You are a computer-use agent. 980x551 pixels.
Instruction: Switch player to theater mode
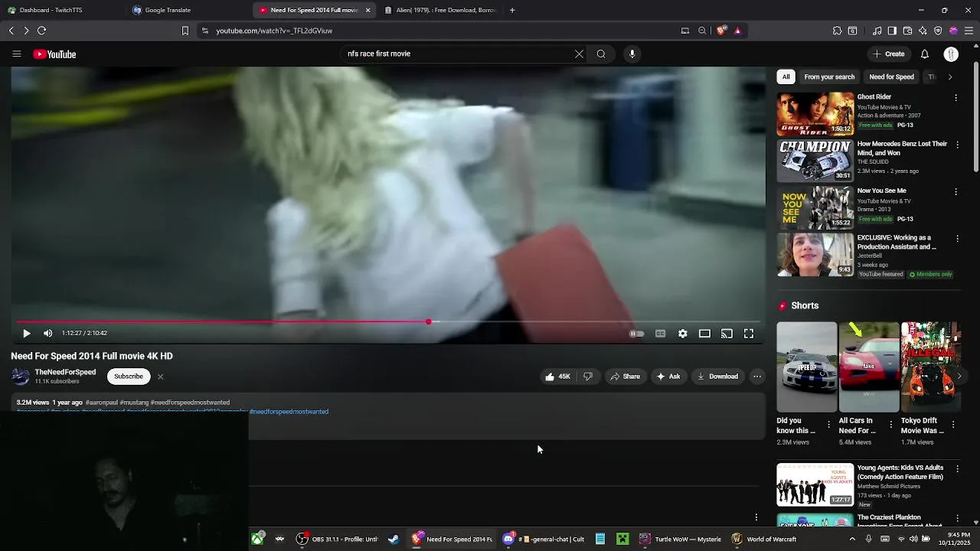pyautogui.click(x=704, y=334)
